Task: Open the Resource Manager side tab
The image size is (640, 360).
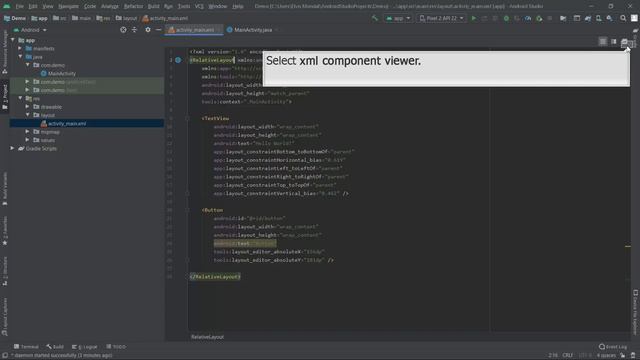Action: pos(4,53)
